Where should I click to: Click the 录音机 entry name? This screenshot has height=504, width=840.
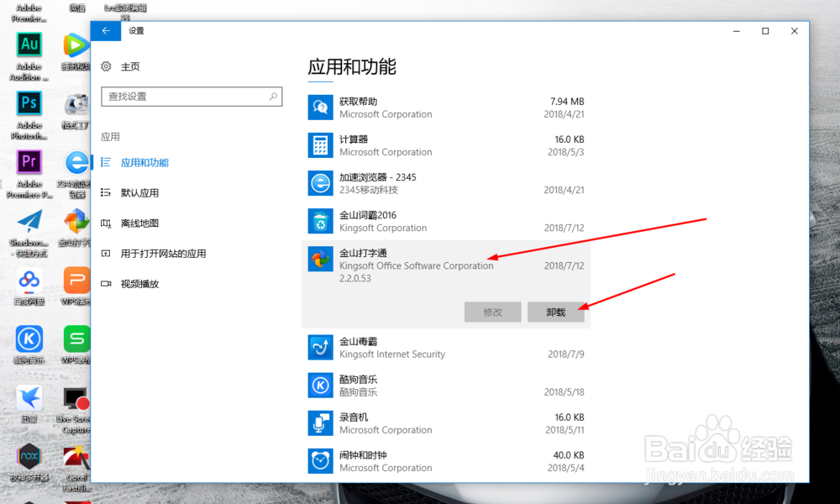(x=354, y=417)
